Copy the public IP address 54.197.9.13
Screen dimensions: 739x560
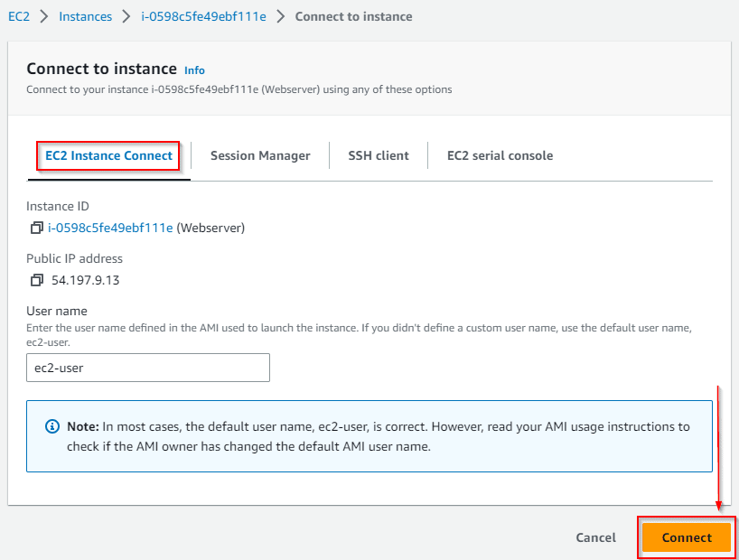point(36,280)
